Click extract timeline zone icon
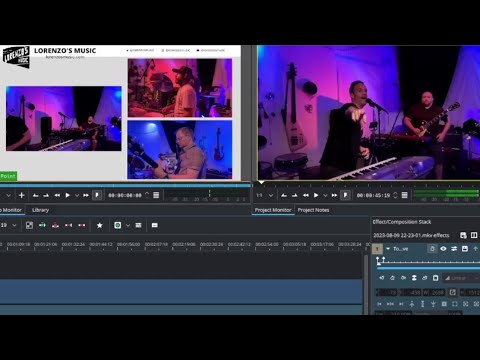The width and height of the screenshot is (480, 360). [68, 225]
